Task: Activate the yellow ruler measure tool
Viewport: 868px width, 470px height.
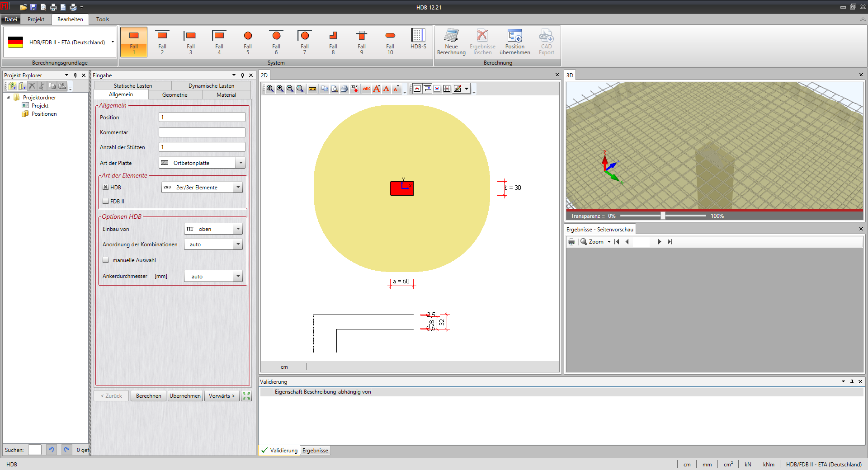Action: (x=312, y=89)
